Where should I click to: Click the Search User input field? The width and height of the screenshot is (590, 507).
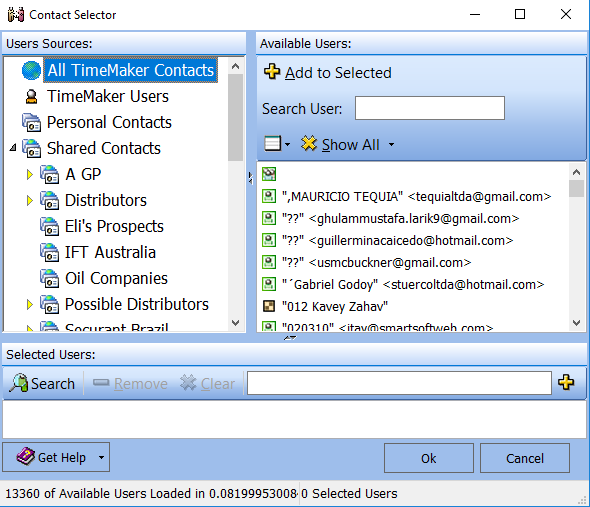click(430, 108)
